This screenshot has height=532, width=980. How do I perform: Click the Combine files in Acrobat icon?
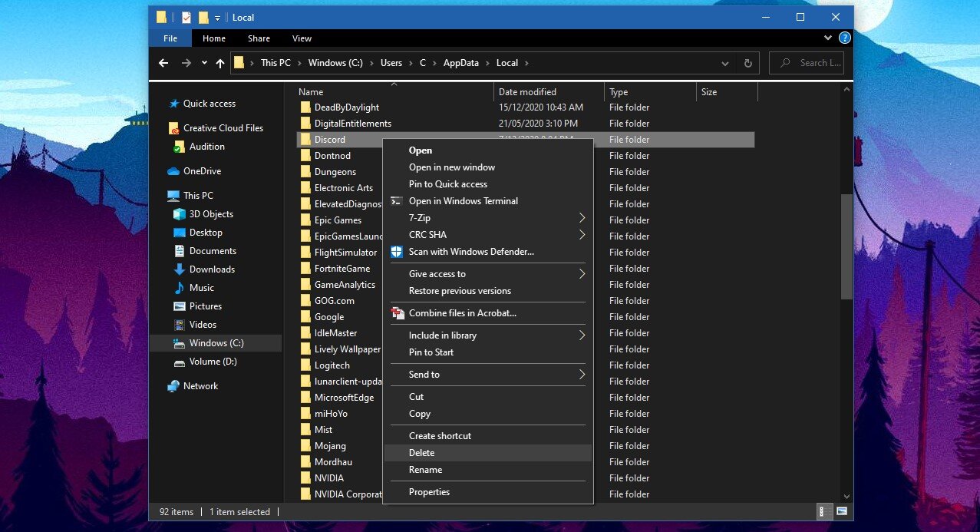coord(397,313)
